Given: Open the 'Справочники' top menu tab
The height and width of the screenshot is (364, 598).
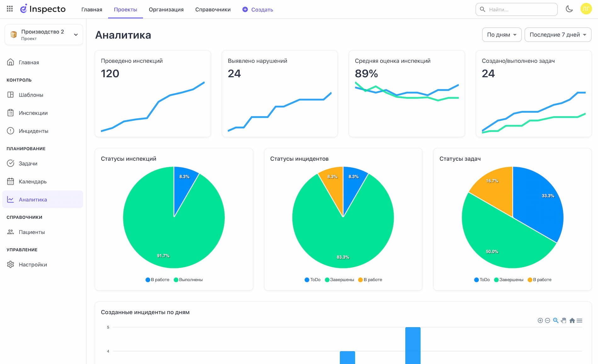Looking at the screenshot, I should point(213,9).
